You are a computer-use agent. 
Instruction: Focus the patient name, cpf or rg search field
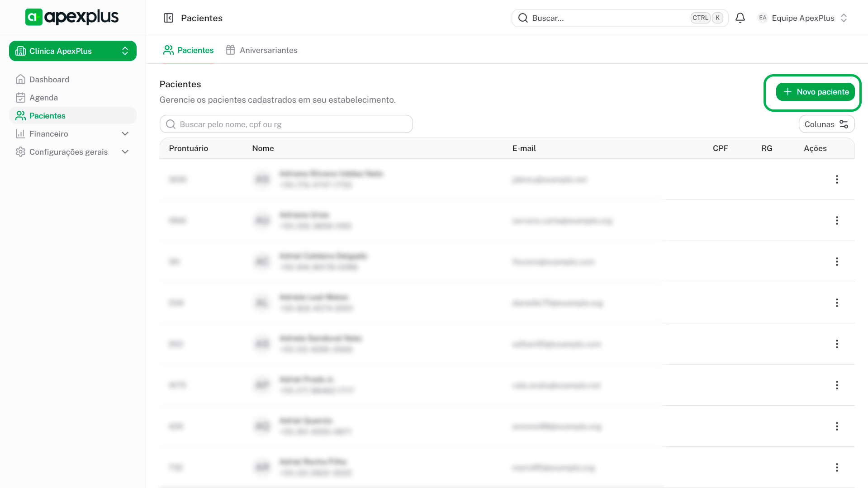[286, 124]
